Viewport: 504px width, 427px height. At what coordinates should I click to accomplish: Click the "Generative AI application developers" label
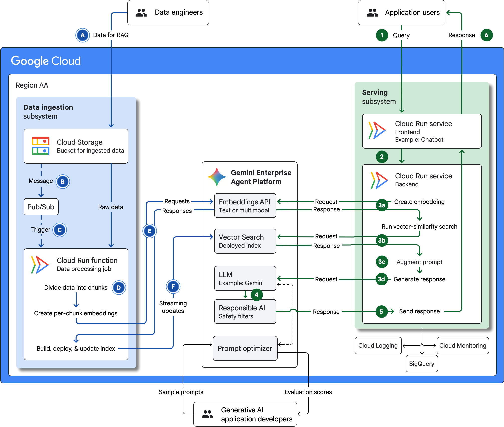pyautogui.click(x=256, y=414)
